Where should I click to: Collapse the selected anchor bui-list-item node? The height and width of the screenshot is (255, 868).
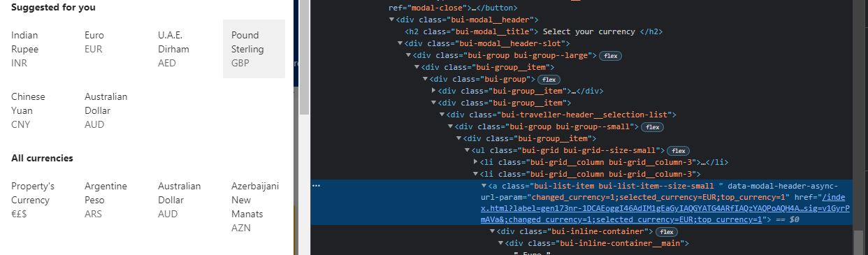pyautogui.click(x=484, y=186)
